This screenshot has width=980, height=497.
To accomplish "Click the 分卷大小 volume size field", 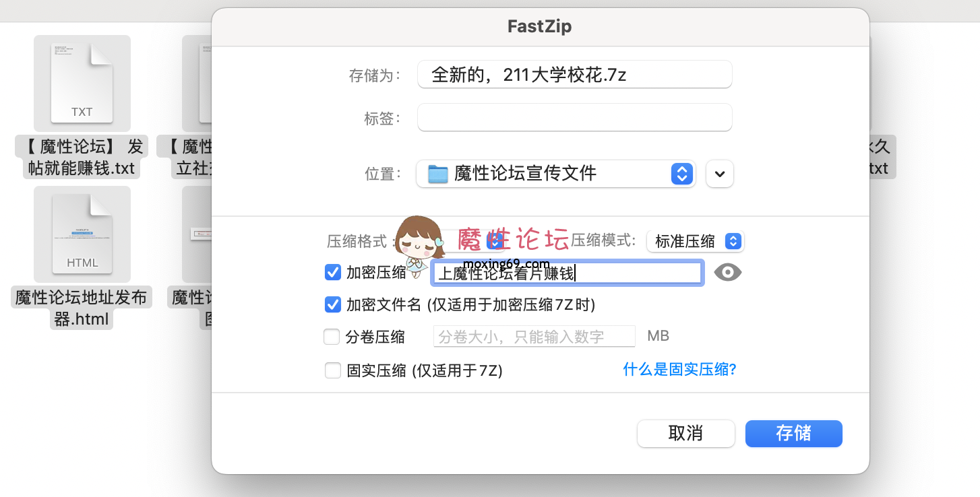I will 534,336.
